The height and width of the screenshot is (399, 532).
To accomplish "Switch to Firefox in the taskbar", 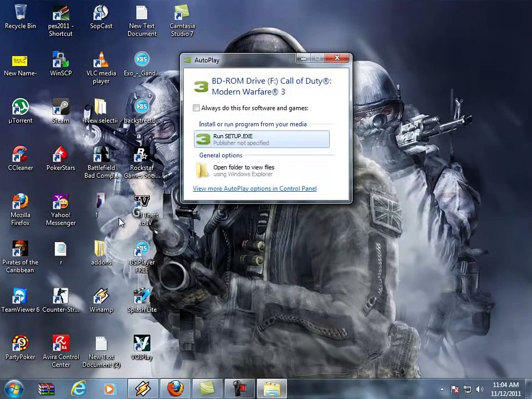I will pos(176,389).
